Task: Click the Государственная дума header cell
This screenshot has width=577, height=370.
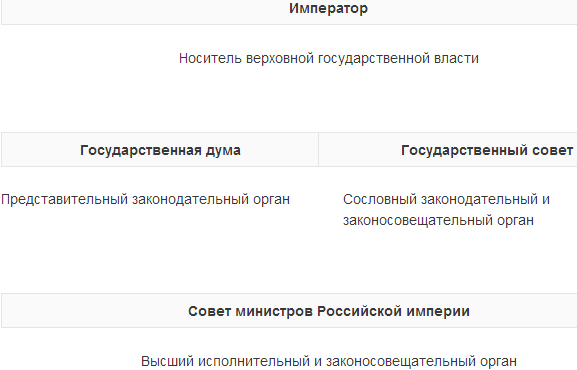Action: (160, 150)
